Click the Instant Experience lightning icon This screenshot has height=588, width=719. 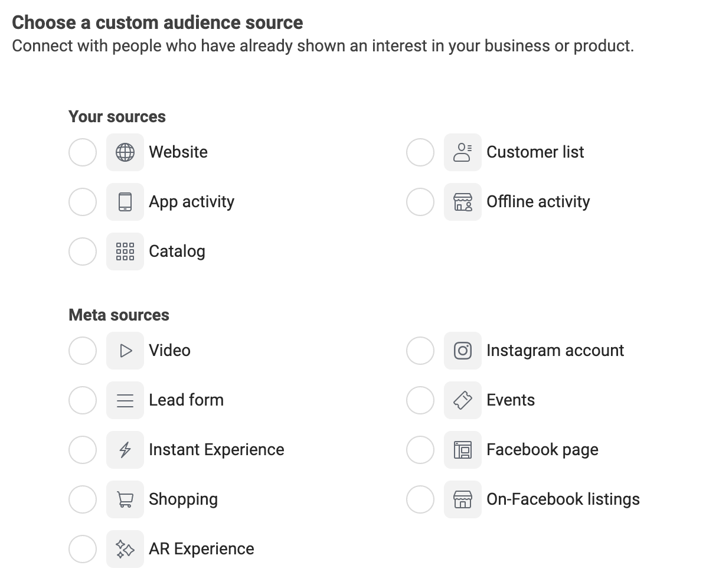[125, 450]
